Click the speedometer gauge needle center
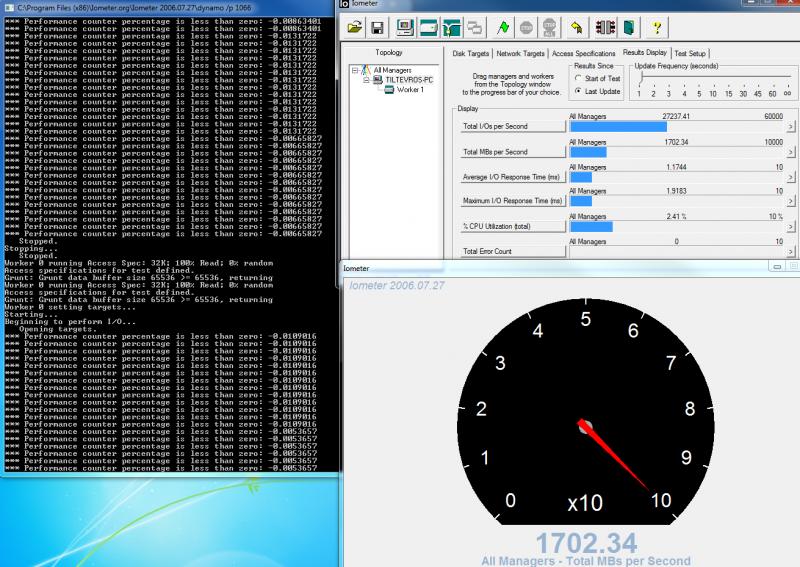The height and width of the screenshot is (567, 800). click(x=585, y=426)
